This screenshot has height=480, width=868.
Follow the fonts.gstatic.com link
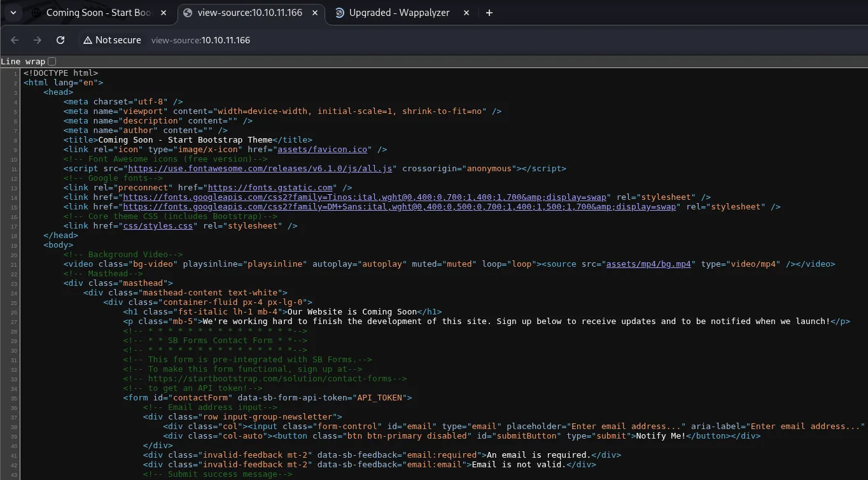click(x=270, y=188)
